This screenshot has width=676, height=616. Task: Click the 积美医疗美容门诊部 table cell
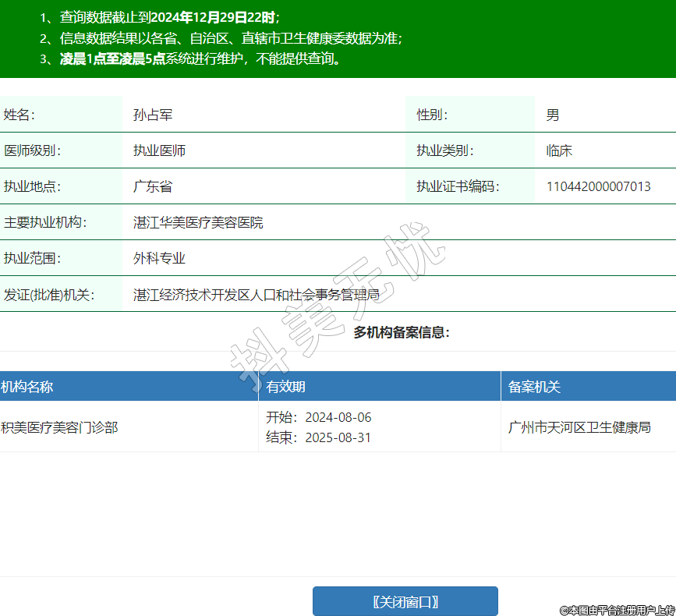(x=59, y=427)
